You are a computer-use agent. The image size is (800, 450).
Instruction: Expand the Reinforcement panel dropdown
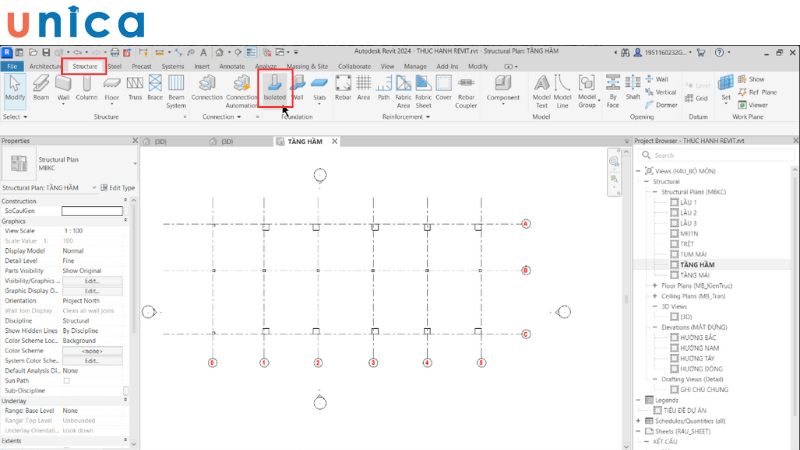click(x=406, y=117)
